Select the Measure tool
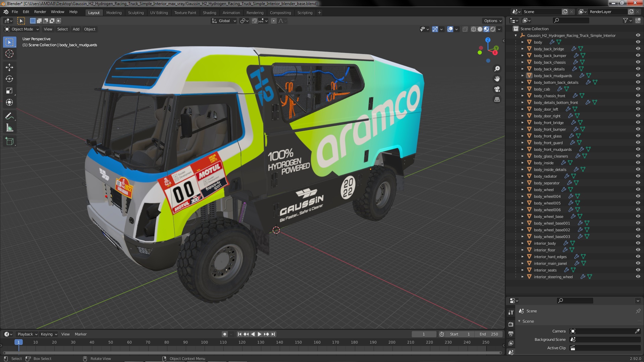 coord(9,128)
